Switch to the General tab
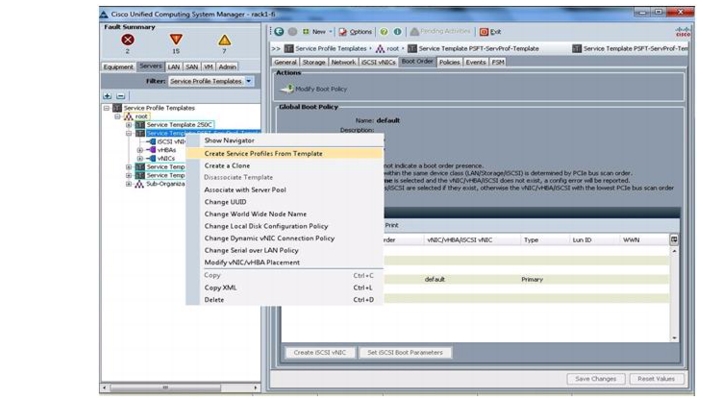703x412 pixels. click(286, 62)
